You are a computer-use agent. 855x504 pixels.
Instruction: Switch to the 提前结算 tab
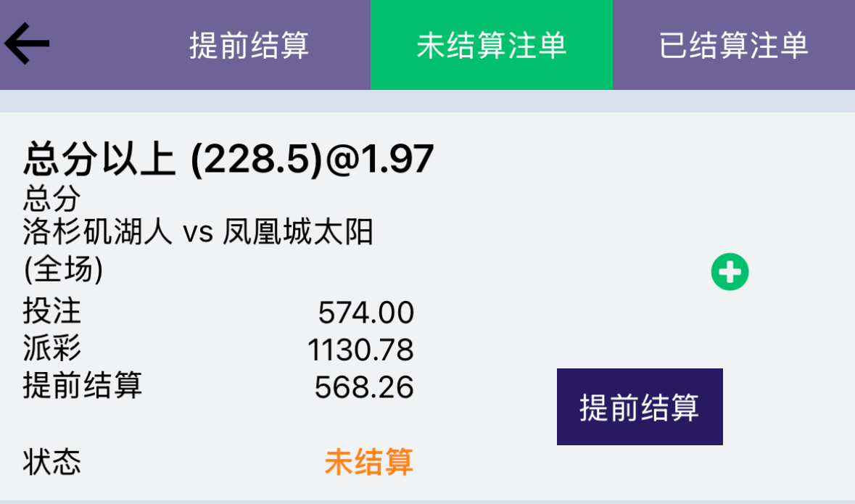tap(249, 45)
